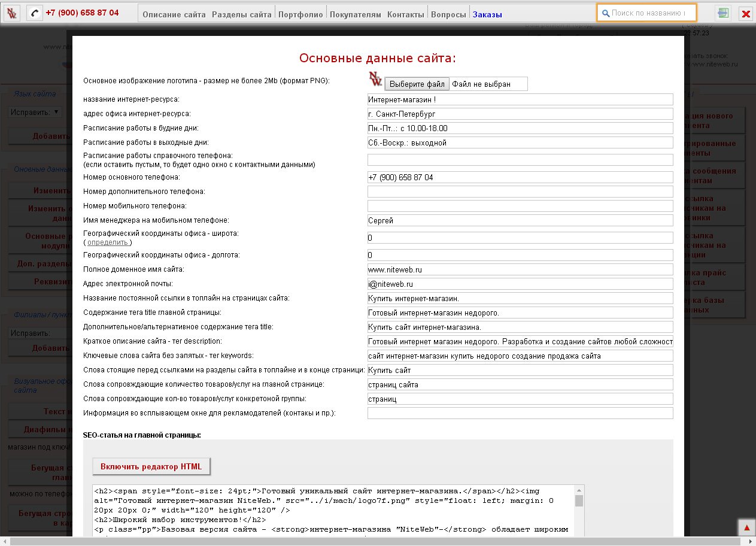This screenshot has width=756, height=546.
Task: Open the Вопросы menu item
Action: (448, 14)
